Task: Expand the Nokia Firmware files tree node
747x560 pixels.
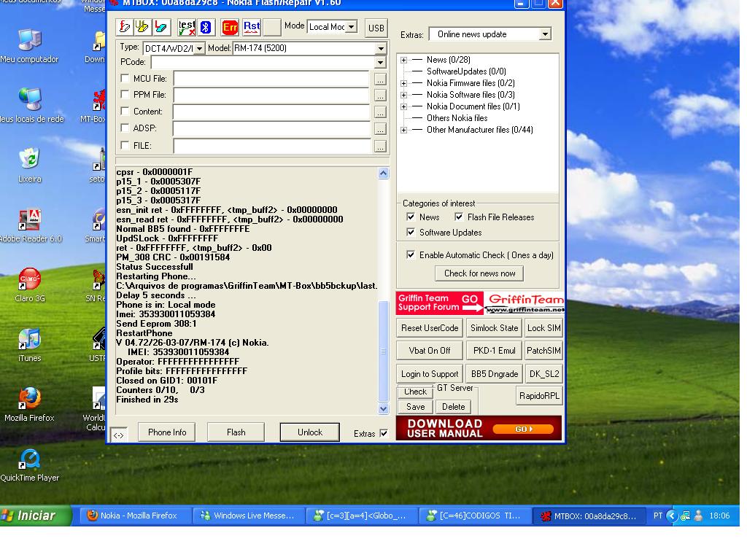Action: tap(403, 83)
